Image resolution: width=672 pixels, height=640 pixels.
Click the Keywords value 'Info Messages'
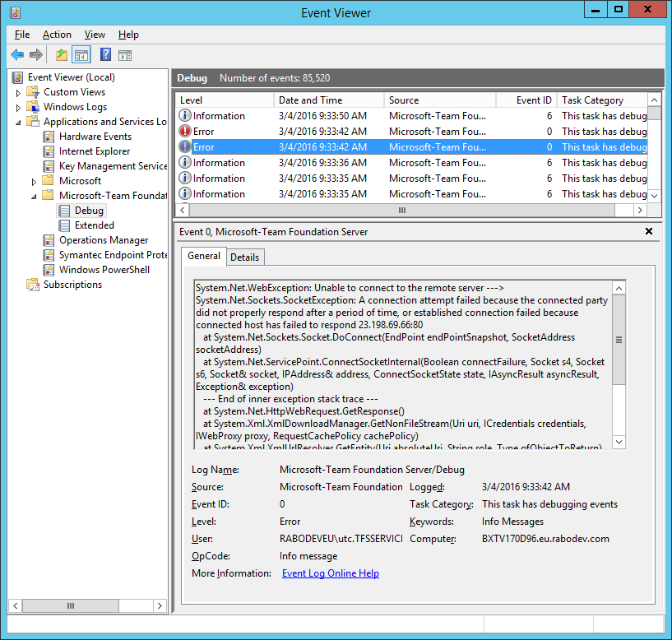click(x=512, y=522)
